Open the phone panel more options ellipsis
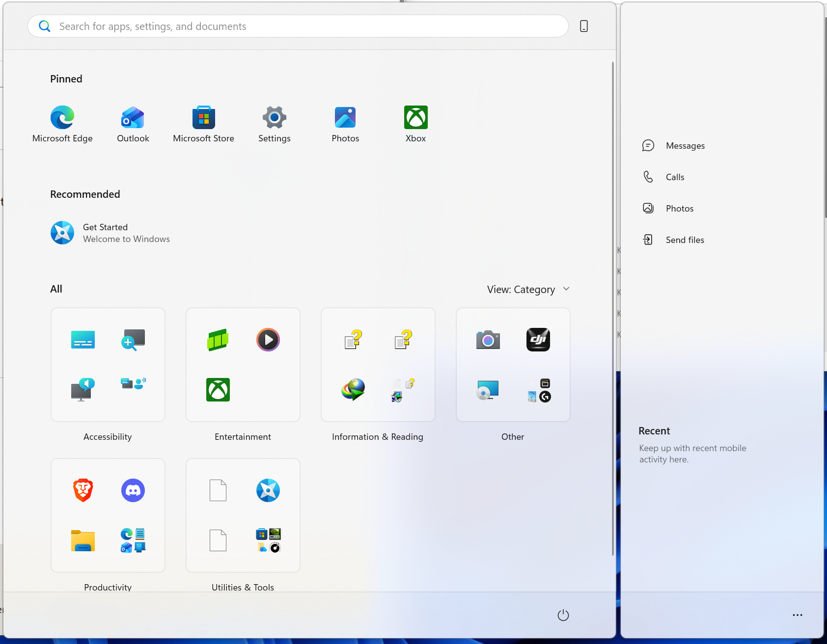Image resolution: width=827 pixels, height=644 pixels. 798,615
